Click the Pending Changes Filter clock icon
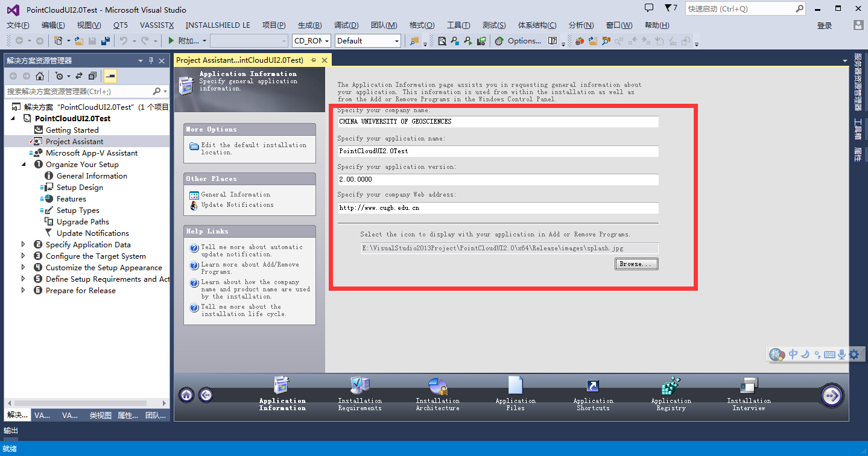The image size is (868, 456). click(x=59, y=76)
